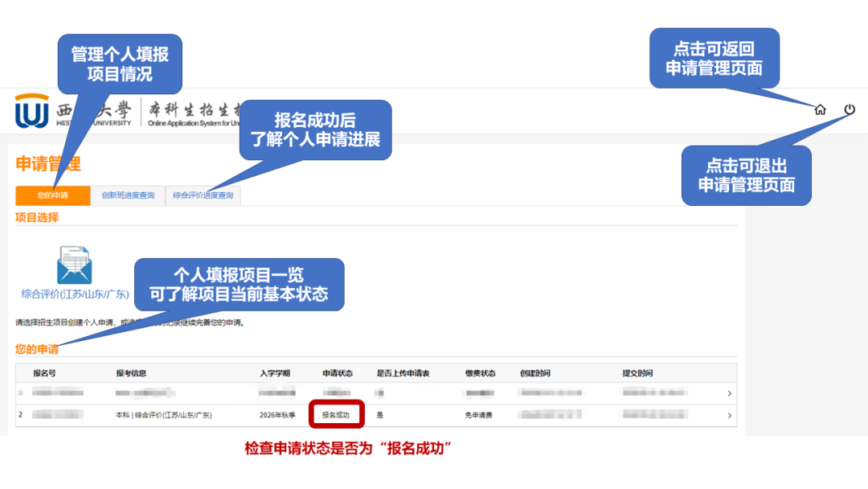Click the 报名成功 status in the table
This screenshot has height=489, width=868.
pos(336,415)
